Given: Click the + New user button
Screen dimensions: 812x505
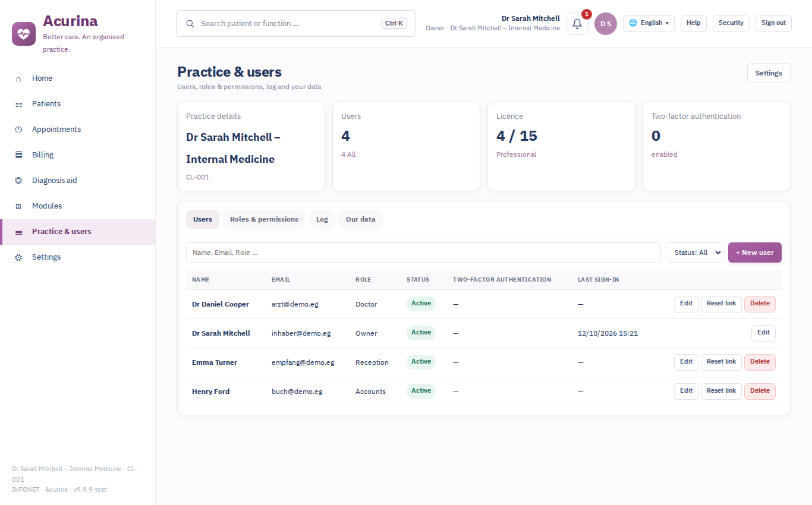Looking at the screenshot, I should (x=755, y=252).
